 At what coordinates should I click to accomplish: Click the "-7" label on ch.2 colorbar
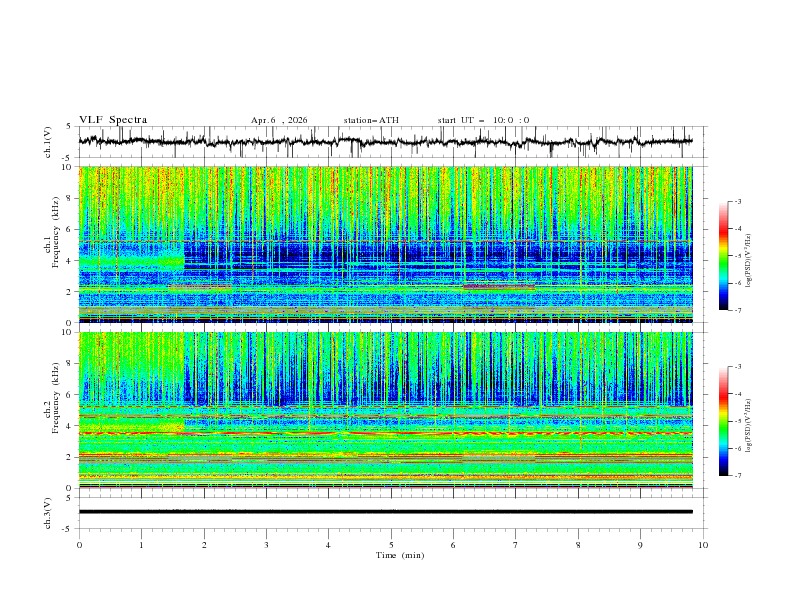click(x=738, y=475)
